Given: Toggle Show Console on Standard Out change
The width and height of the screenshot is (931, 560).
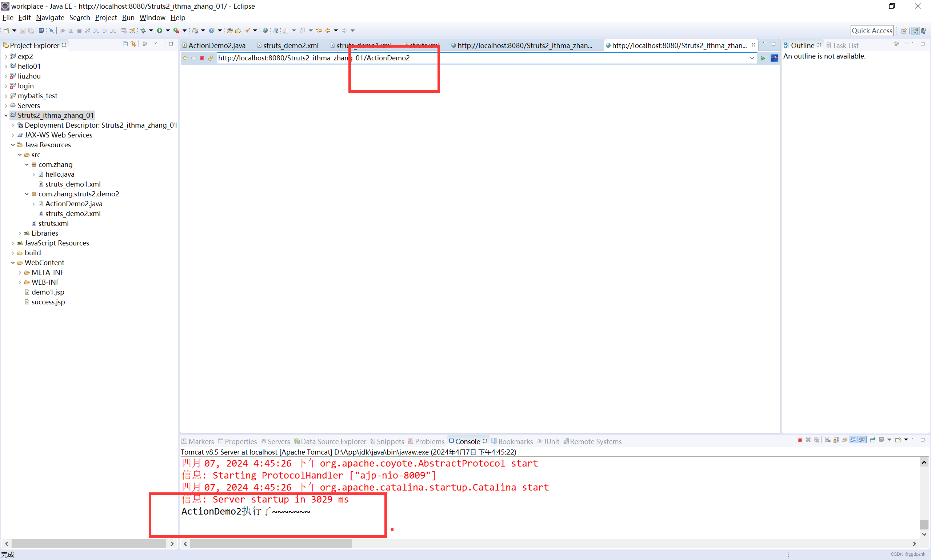Looking at the screenshot, I should (853, 440).
